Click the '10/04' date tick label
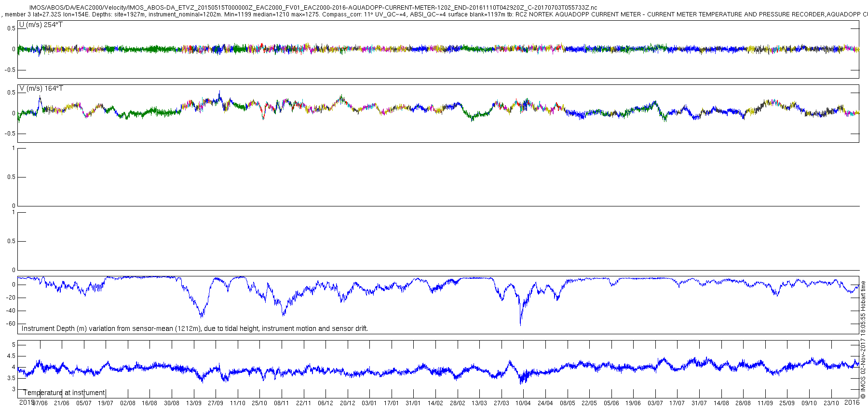Screen dimensions: 868x410 tap(523, 403)
